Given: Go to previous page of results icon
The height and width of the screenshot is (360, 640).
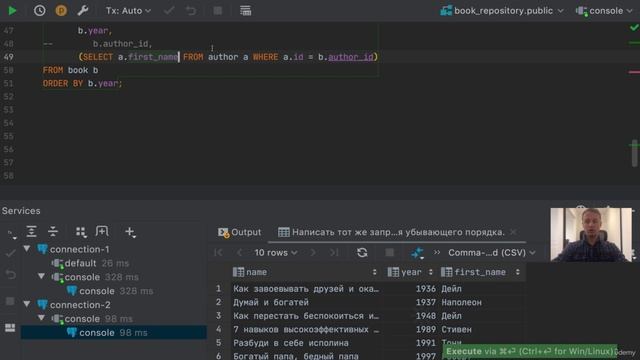Looking at the screenshot, I should [x=240, y=253].
